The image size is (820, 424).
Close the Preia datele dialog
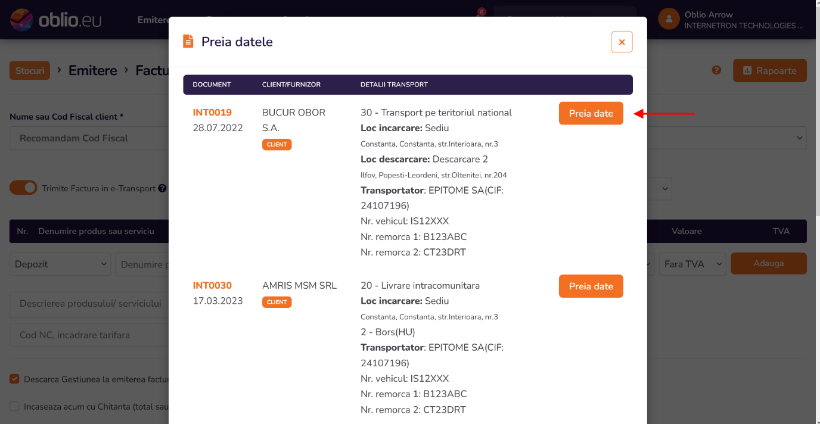[622, 42]
